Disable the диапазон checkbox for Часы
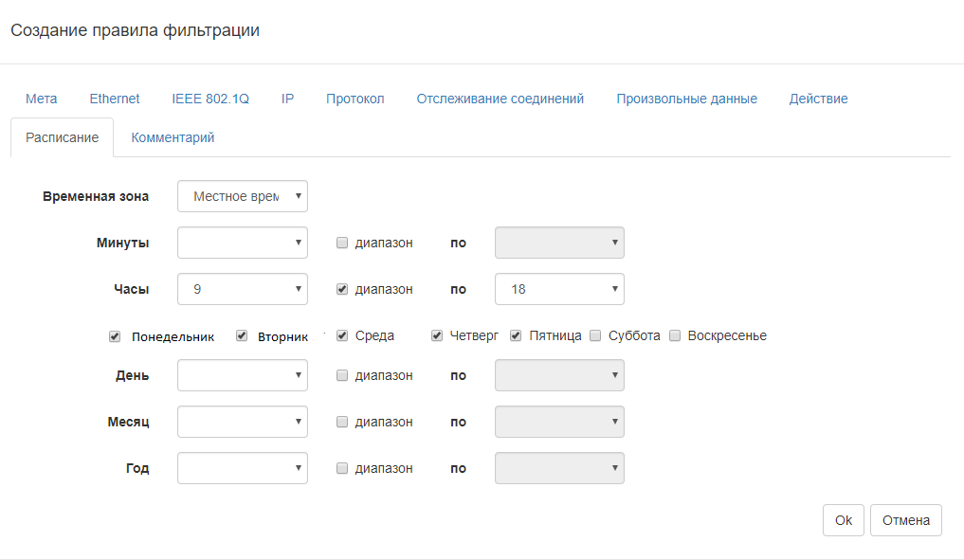 click(342, 289)
